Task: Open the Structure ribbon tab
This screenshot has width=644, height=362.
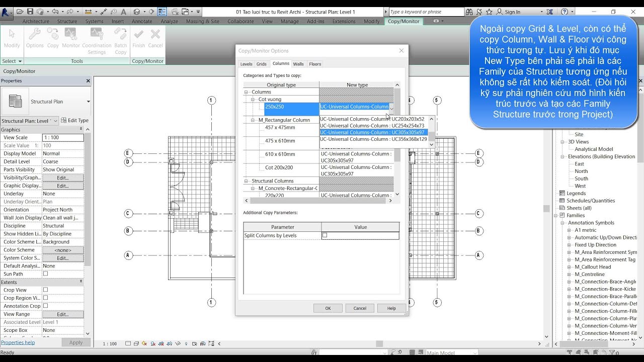Action: click(67, 21)
